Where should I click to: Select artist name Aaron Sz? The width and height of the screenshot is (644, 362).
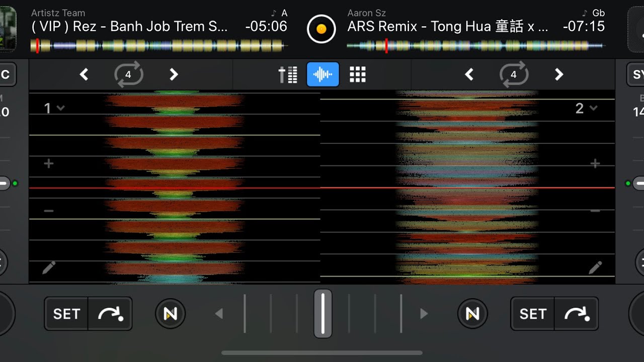[367, 13]
